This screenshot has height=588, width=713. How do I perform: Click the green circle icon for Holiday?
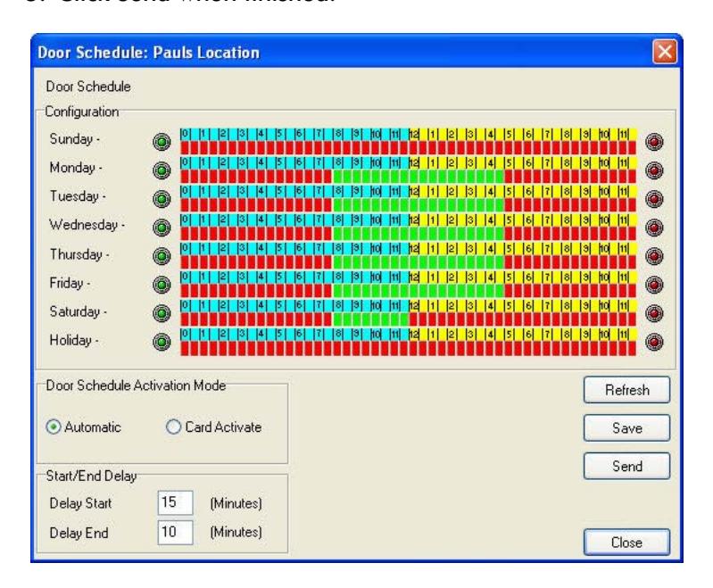pos(162,342)
